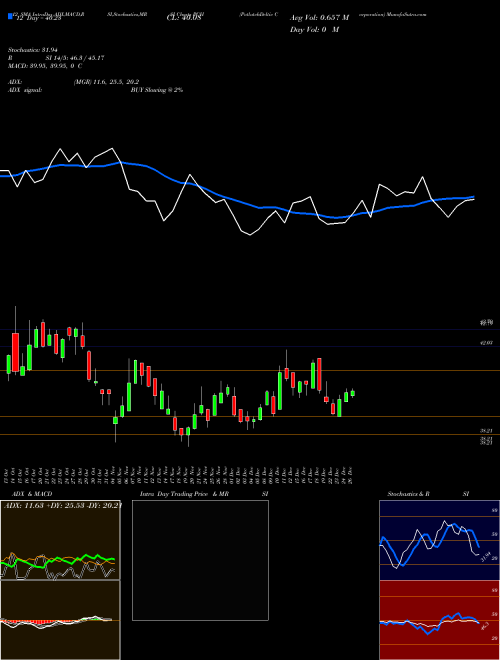The height and width of the screenshot is (660, 500).
Task: Select the 'Day Vol: 0 M' value
Action: [x=314, y=29]
